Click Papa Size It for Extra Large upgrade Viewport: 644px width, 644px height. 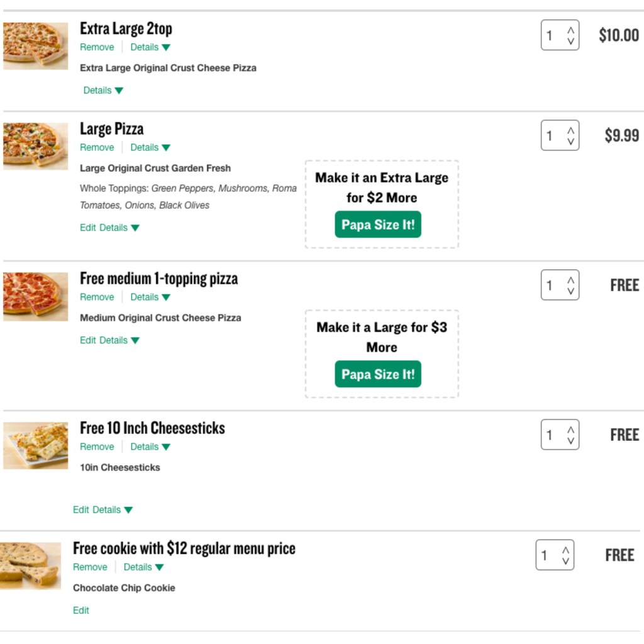pyautogui.click(x=378, y=225)
